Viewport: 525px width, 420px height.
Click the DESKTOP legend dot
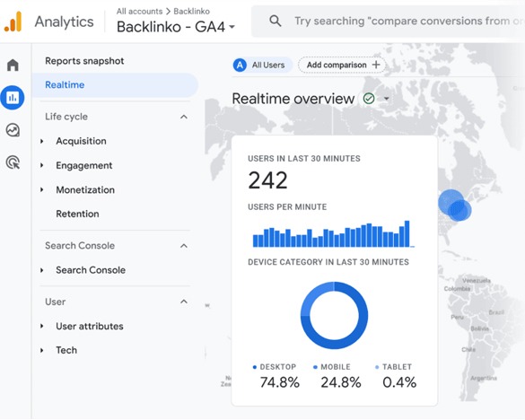255,367
